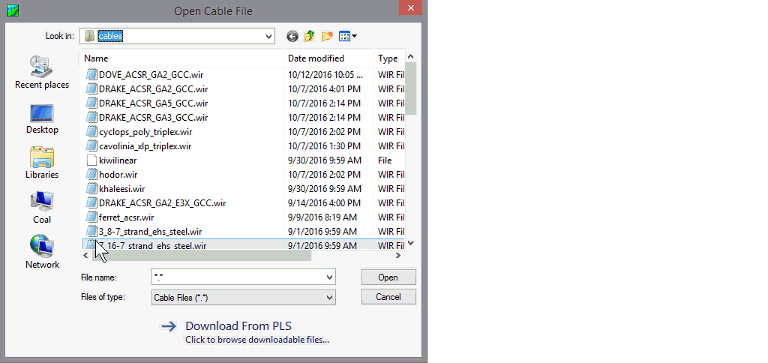Select file name kiwilinear

click(x=118, y=160)
